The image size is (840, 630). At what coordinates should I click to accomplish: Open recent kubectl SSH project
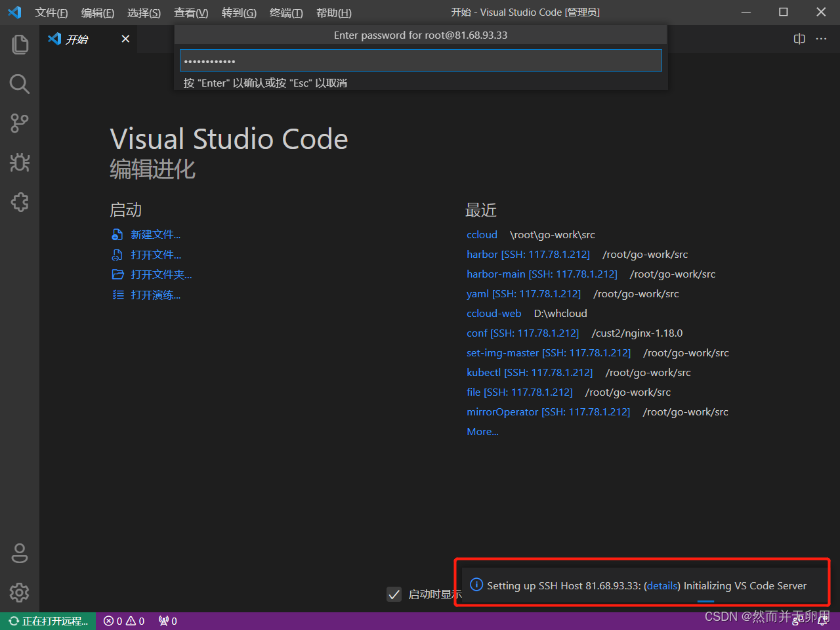(530, 373)
